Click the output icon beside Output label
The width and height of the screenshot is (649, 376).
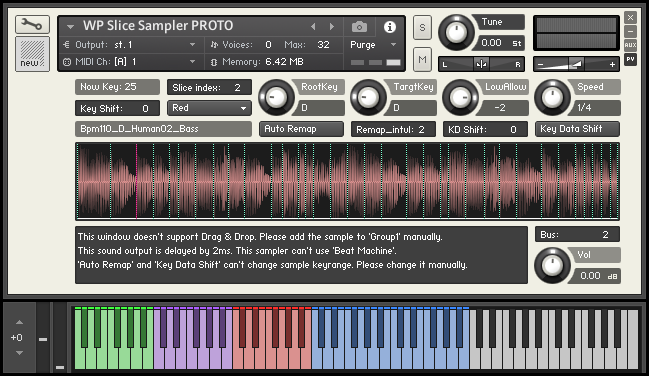point(66,45)
